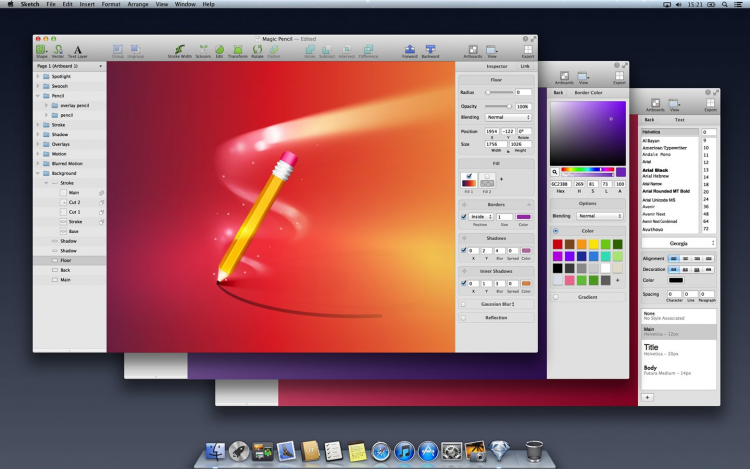The image size is (750, 469).
Task: Enable the Gaussian Blur checkbox
Action: (x=463, y=302)
